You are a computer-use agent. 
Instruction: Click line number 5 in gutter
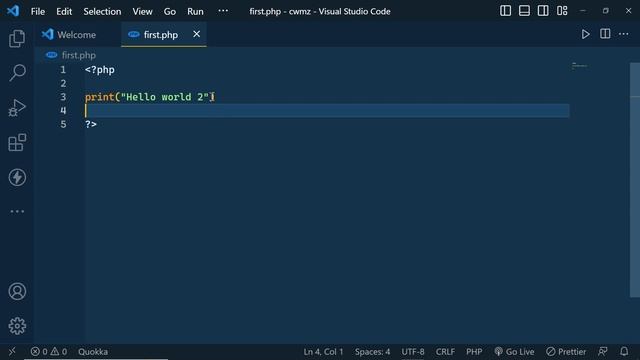(63, 124)
